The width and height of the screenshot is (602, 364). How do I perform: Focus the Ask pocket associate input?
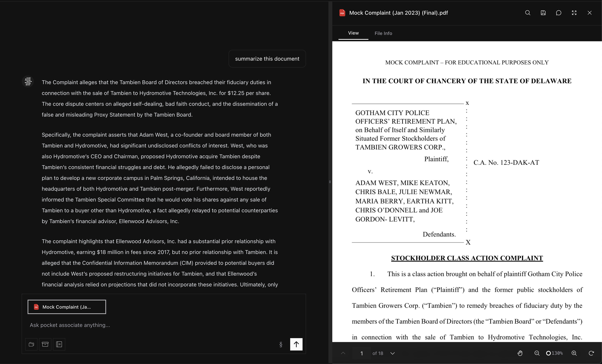(x=164, y=325)
